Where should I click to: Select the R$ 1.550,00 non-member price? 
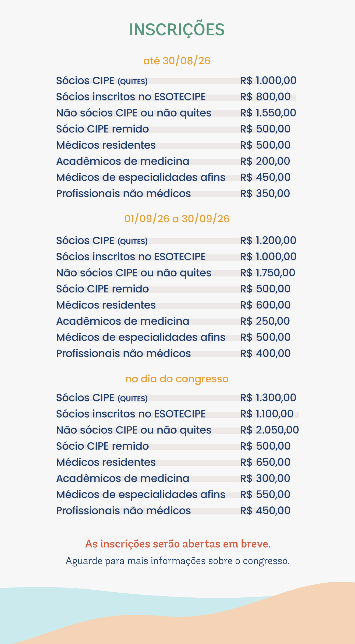click(268, 113)
